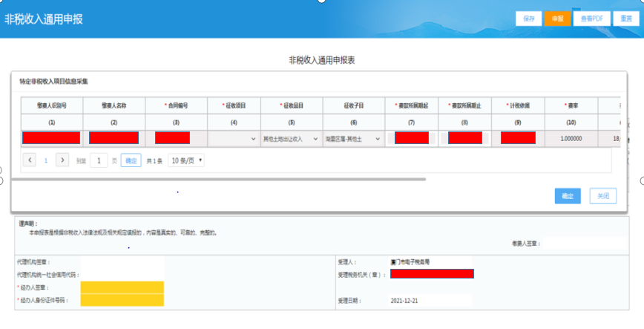
Task: Click the pagination 确定 jump button
Action: click(x=131, y=160)
